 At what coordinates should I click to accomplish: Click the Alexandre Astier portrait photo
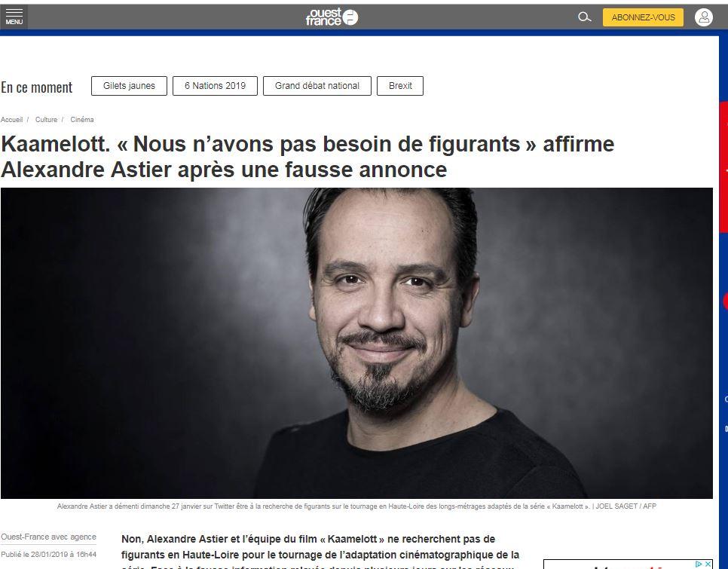pyautogui.click(x=356, y=343)
